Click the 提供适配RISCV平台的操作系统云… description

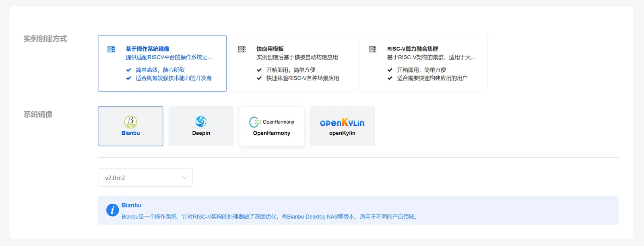click(169, 57)
